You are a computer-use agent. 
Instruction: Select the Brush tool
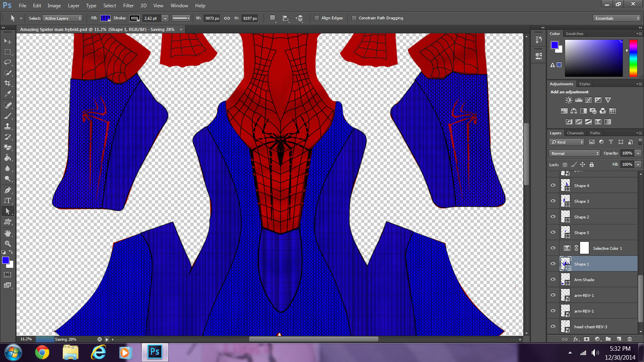coord(8,116)
